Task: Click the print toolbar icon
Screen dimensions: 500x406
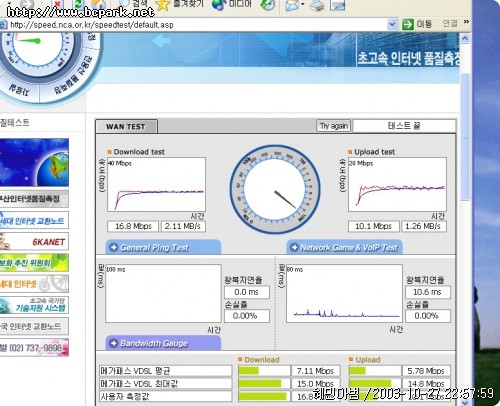Action: click(317, 5)
